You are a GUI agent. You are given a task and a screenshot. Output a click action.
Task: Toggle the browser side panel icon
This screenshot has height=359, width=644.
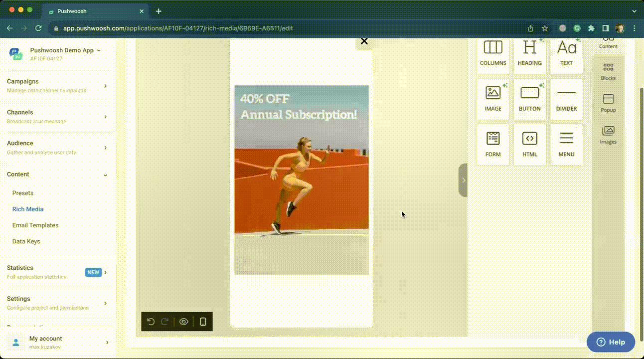[x=606, y=28]
